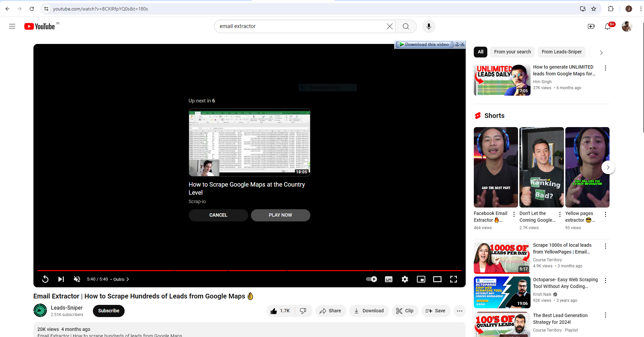Select the From Leads-Sniper chip
Screen dimensions: 644x337
click(x=562, y=52)
